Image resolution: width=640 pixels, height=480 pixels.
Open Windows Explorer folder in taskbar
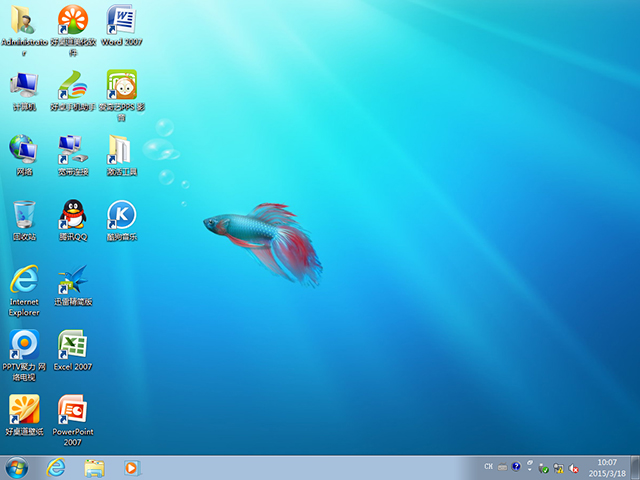pos(95,467)
